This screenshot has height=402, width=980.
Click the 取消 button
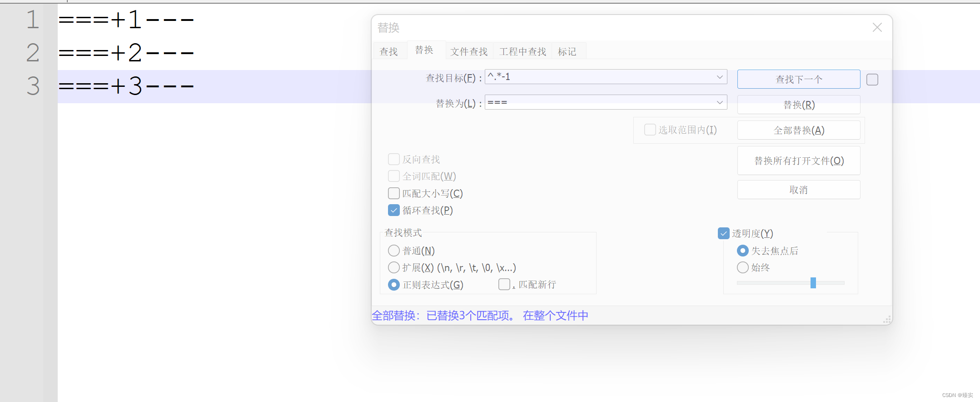[x=799, y=190]
